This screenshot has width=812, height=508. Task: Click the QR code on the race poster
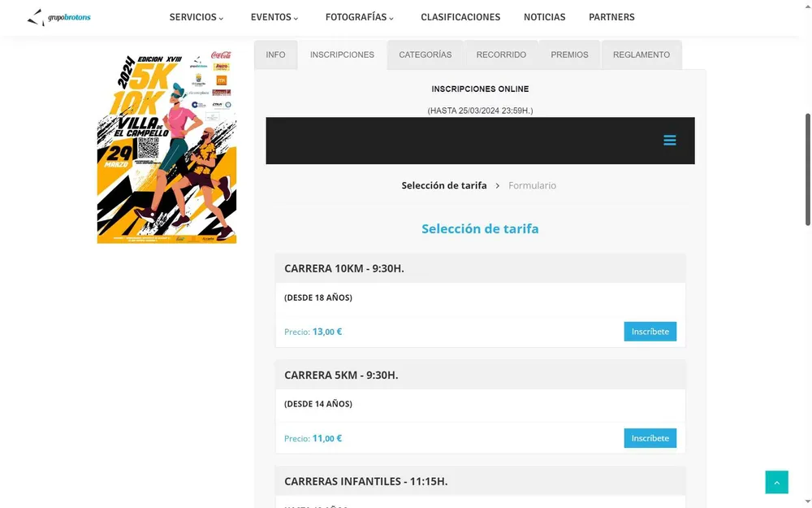148,148
